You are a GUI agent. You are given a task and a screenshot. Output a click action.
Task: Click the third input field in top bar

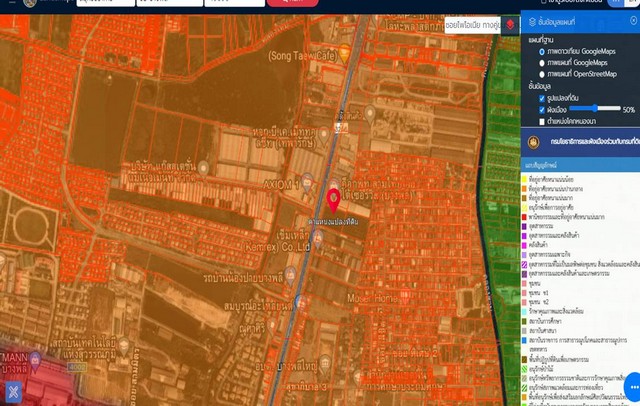[x=234, y=2]
